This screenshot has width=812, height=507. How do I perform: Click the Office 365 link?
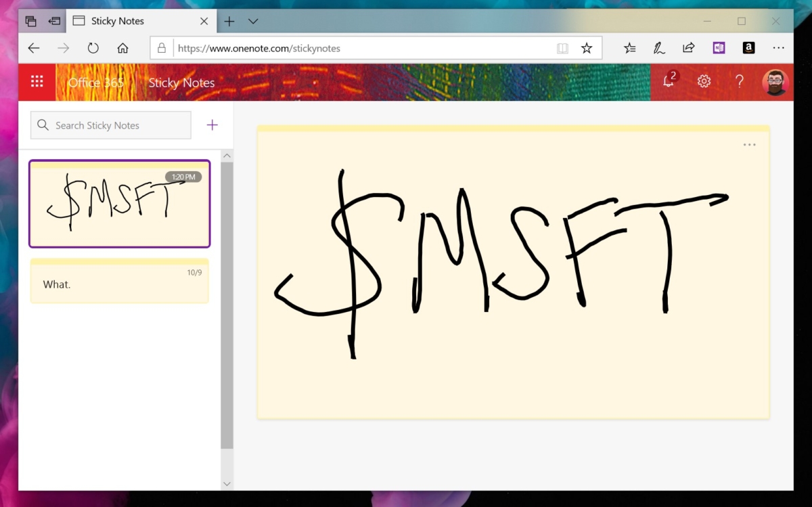(95, 82)
